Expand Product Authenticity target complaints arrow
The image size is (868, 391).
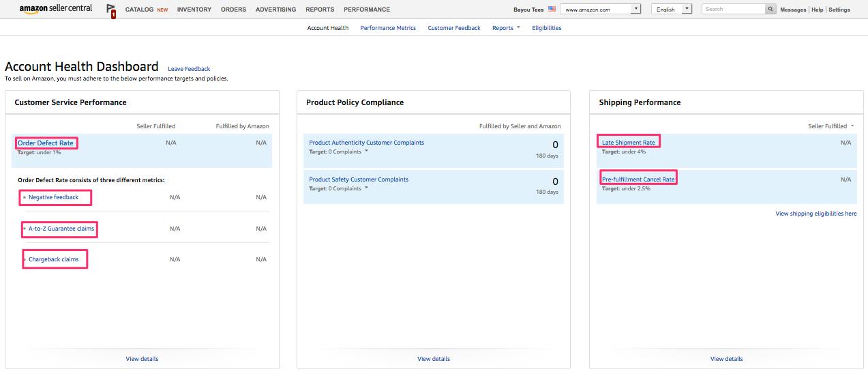366,151
